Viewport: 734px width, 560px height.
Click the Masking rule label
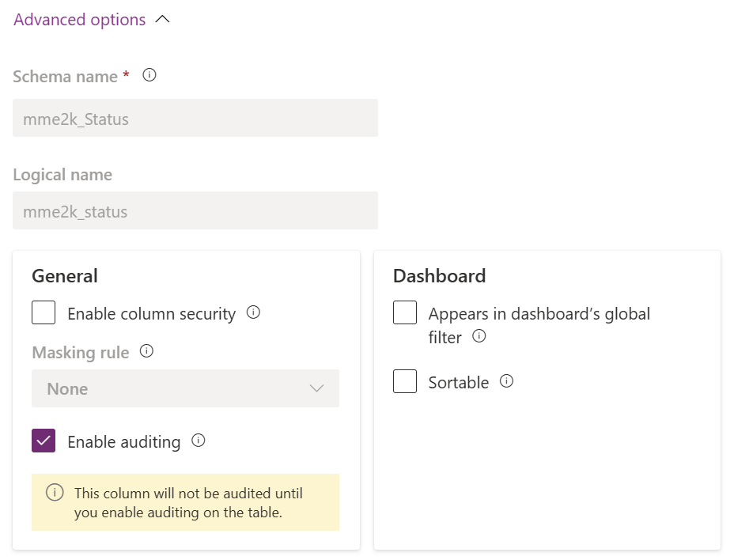point(81,353)
